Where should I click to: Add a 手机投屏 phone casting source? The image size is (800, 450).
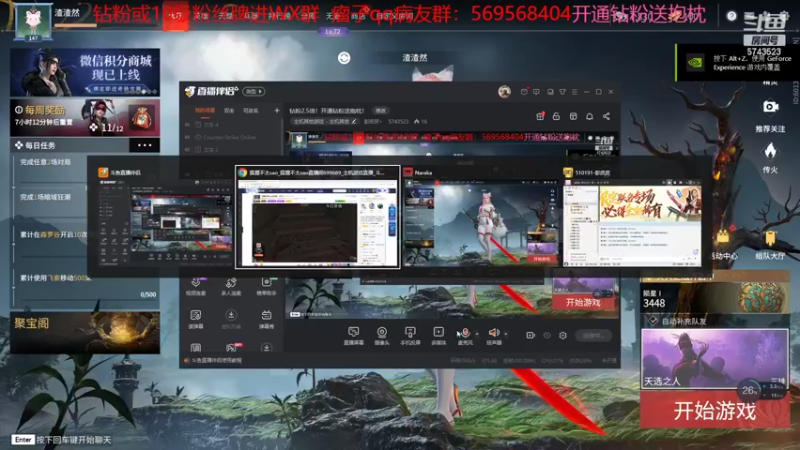(x=410, y=336)
